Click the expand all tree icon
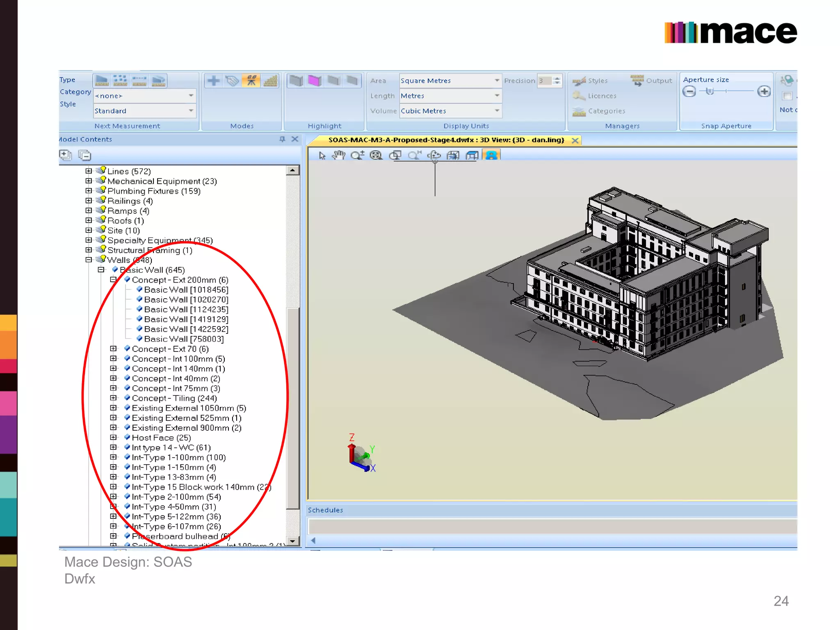This screenshot has width=840, height=630. (65, 155)
